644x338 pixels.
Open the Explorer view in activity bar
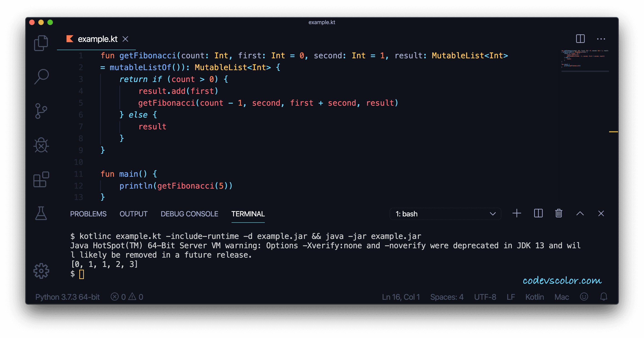pos(41,43)
